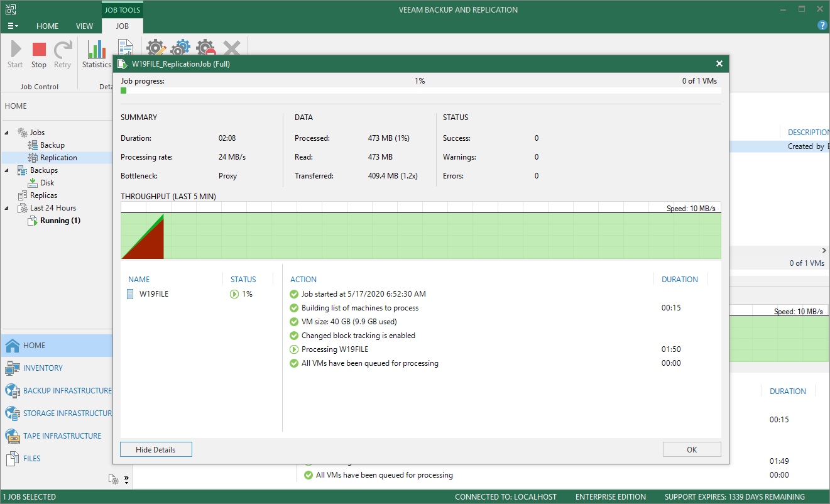Click the Retry job icon
The width and height of the screenshot is (830, 504).
point(62,50)
